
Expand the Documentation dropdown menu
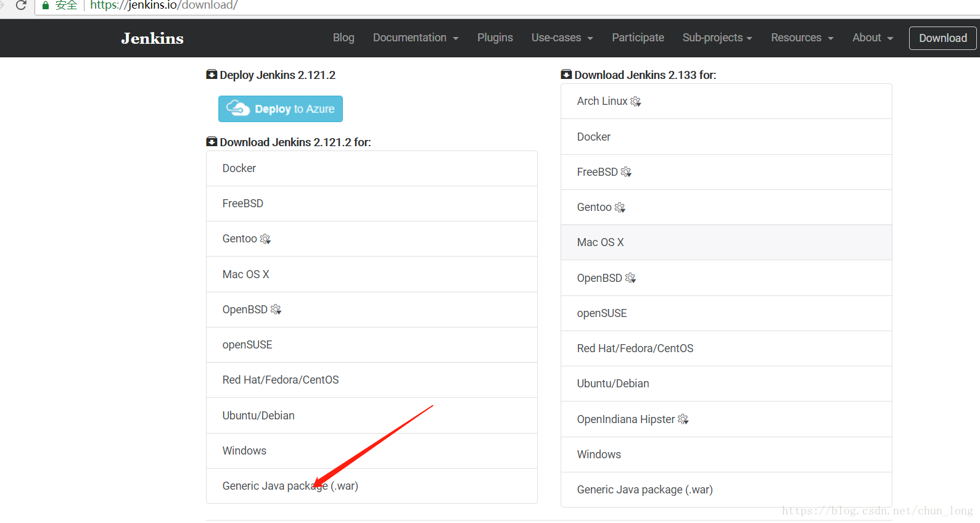click(416, 38)
